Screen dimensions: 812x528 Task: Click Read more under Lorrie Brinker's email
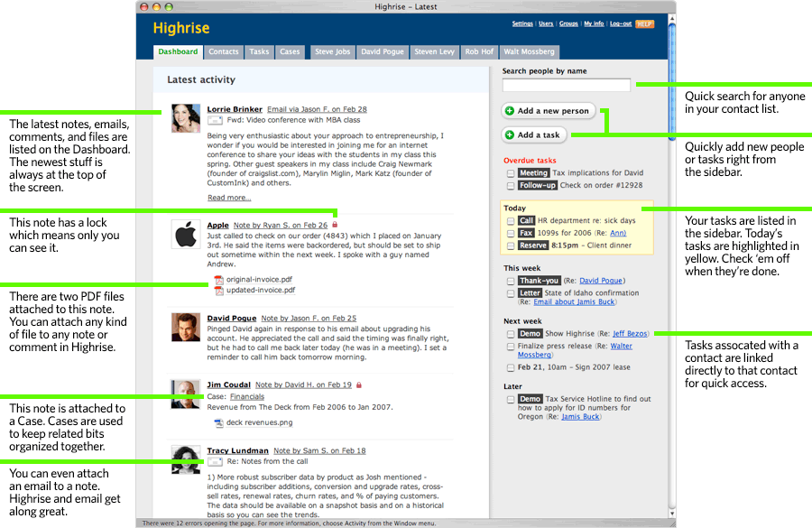(x=229, y=198)
